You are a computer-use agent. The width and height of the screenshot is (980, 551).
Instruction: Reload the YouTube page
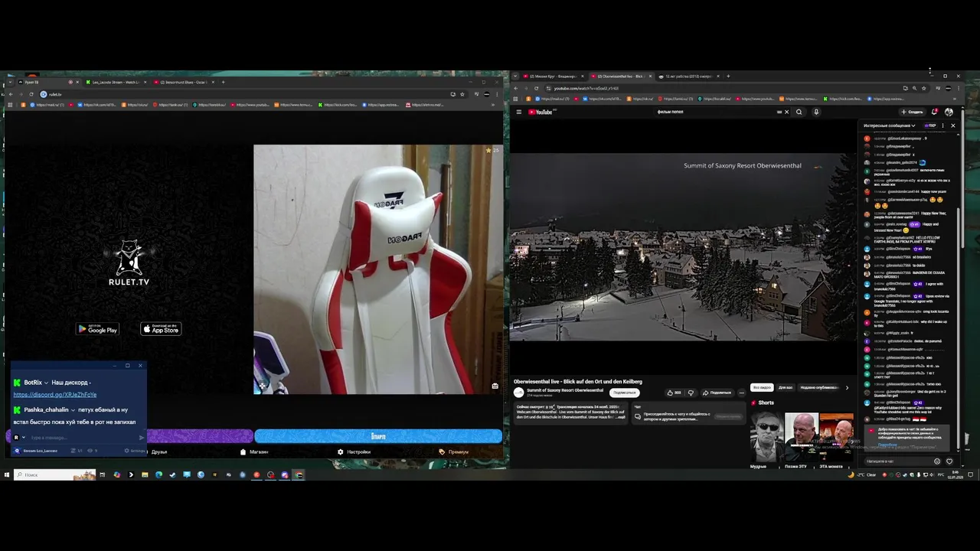(x=537, y=88)
